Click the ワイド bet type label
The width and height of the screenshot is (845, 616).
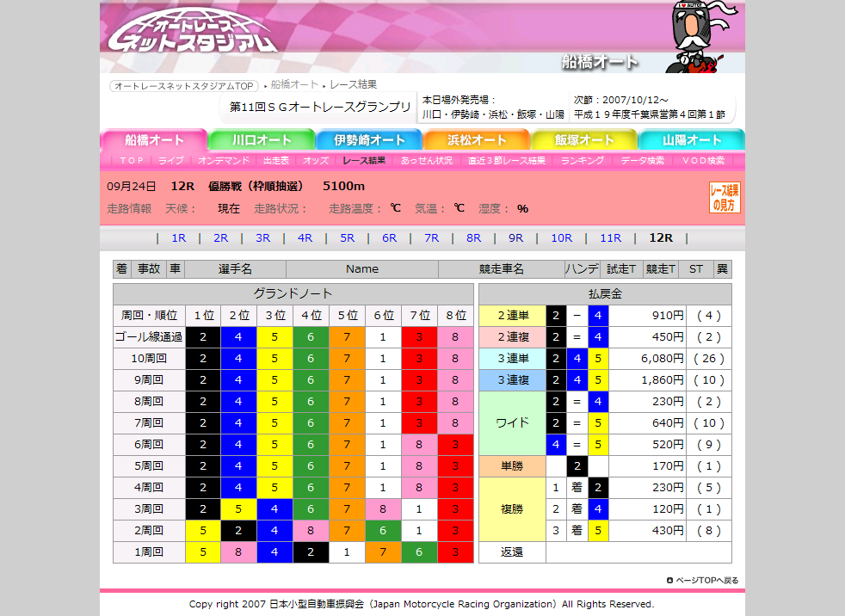pyautogui.click(x=513, y=423)
